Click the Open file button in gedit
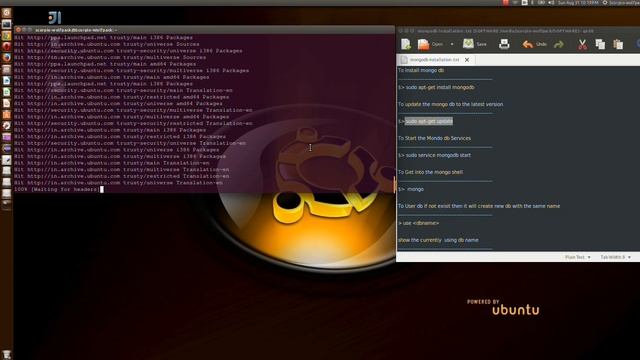The height and width of the screenshot is (360, 640). tap(430, 44)
